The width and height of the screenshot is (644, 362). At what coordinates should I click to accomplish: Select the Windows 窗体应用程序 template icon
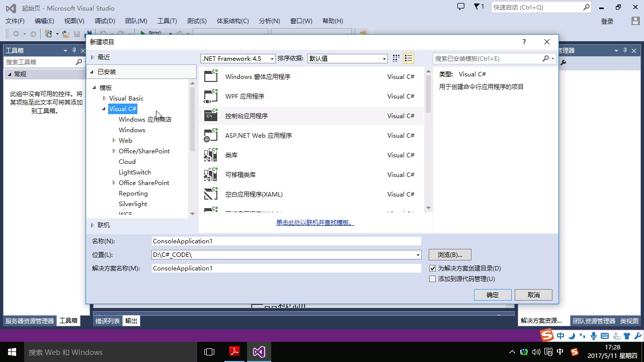point(211,76)
